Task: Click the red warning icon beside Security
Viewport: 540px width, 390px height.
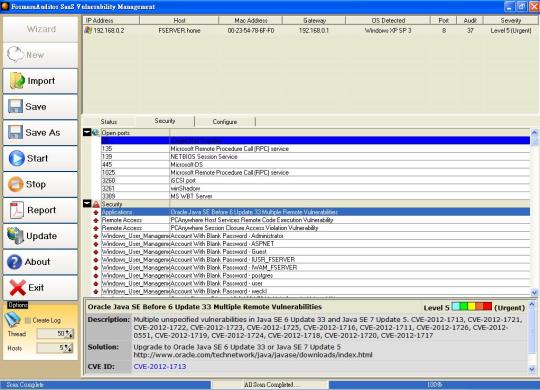Action: coord(96,204)
